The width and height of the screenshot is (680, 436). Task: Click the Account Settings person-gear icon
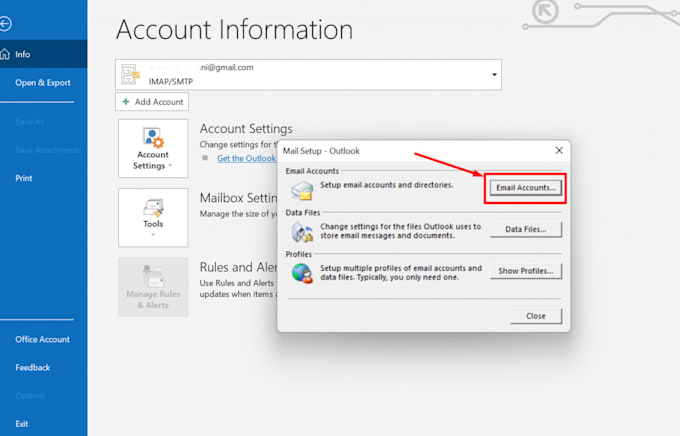[153, 138]
